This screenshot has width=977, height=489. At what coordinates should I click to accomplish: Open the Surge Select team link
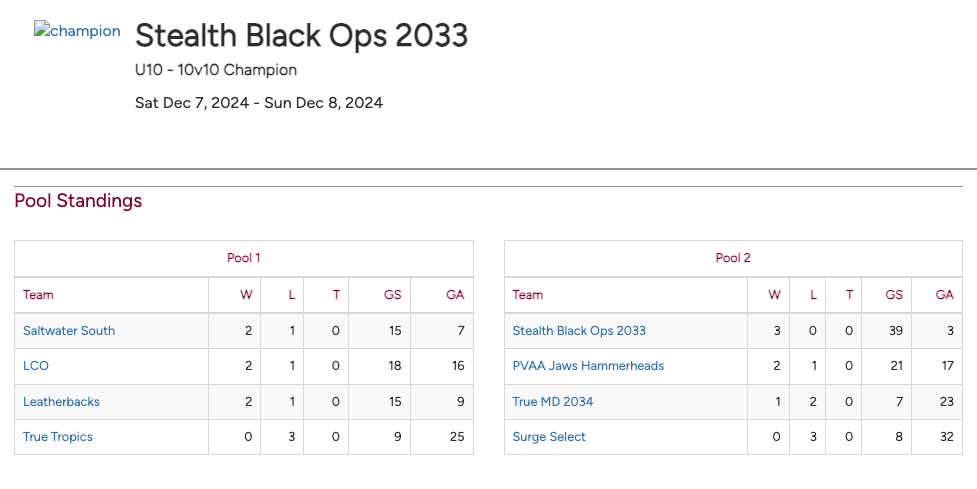pyautogui.click(x=549, y=437)
